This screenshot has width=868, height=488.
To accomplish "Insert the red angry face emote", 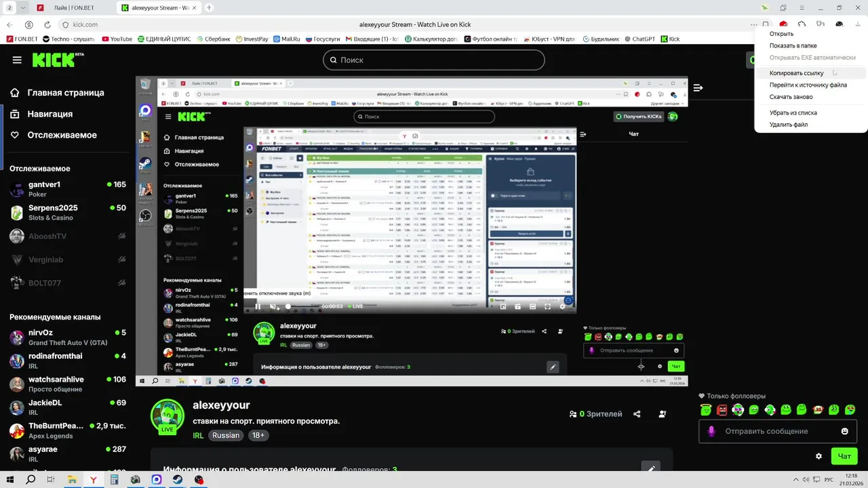I will pos(722,409).
